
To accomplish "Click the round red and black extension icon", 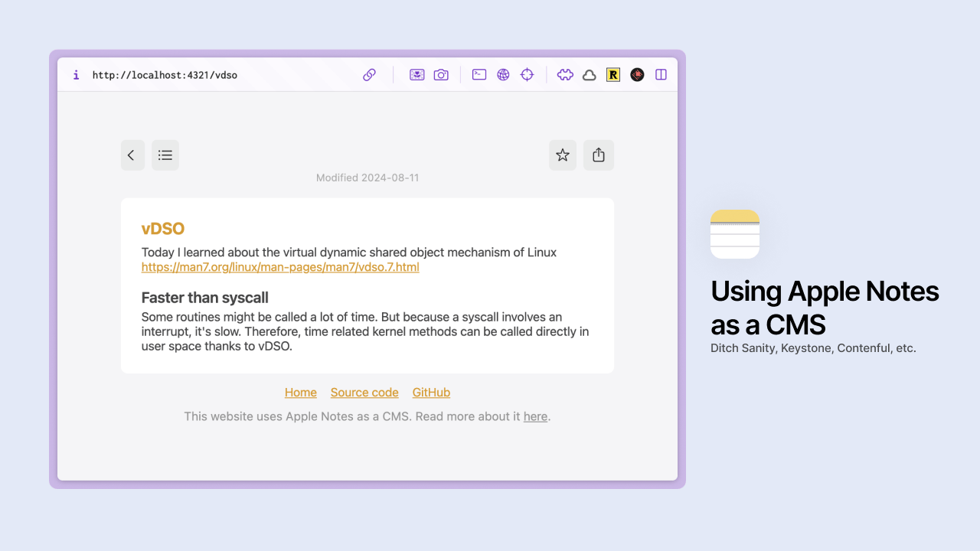I will [x=637, y=75].
